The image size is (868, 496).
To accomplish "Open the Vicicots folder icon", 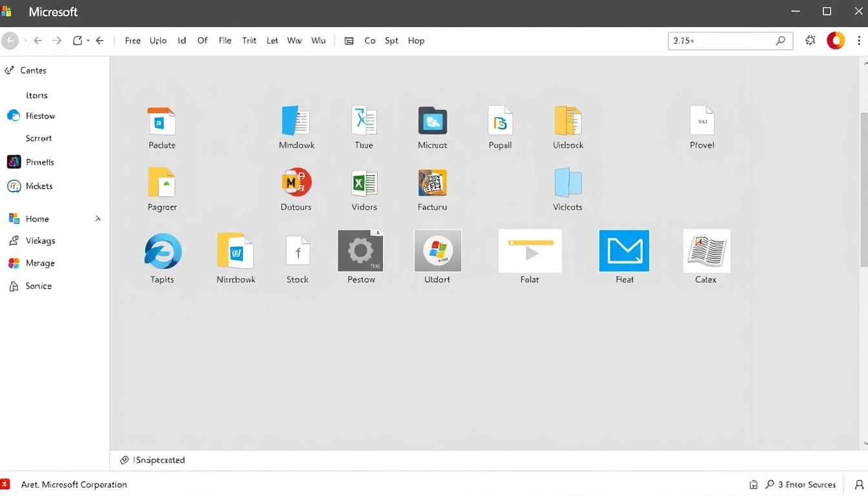I will [x=568, y=183].
